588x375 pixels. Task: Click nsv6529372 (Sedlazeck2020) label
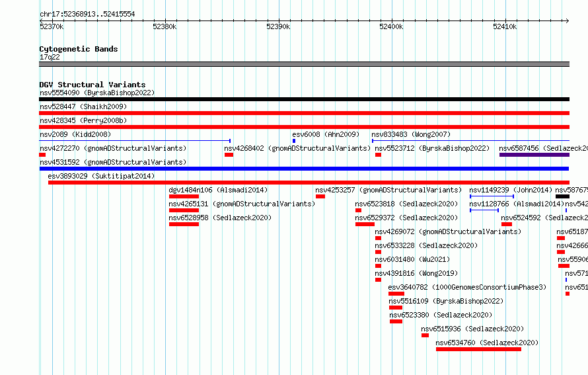[x=406, y=218]
